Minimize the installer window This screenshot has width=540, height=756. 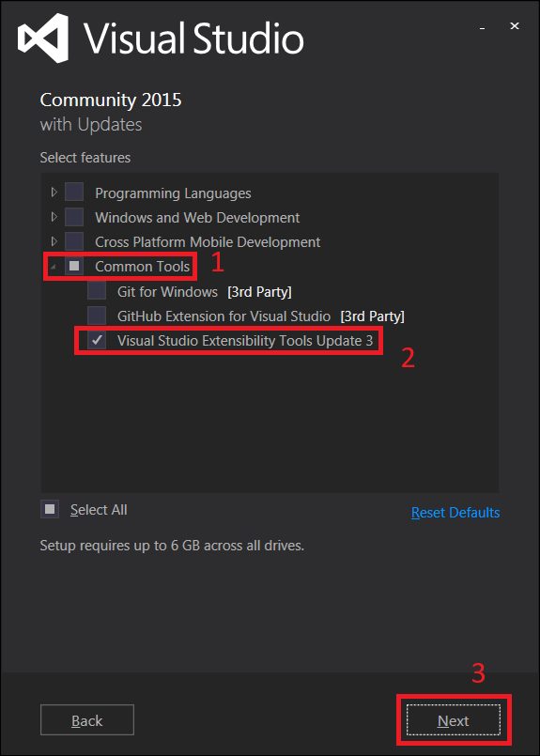pyautogui.click(x=482, y=27)
